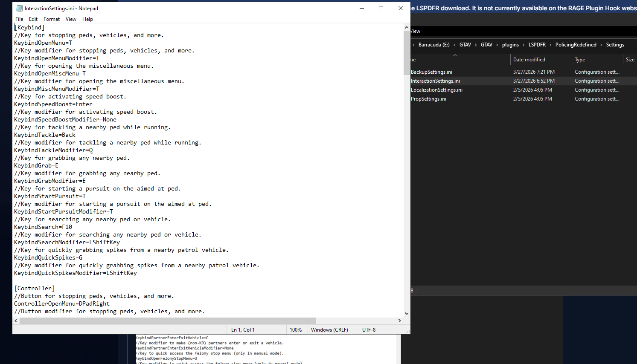Viewport: 637px width, 364px height.
Task: Click Notepad's vertical scrollbar up arrow
Action: [x=407, y=27]
